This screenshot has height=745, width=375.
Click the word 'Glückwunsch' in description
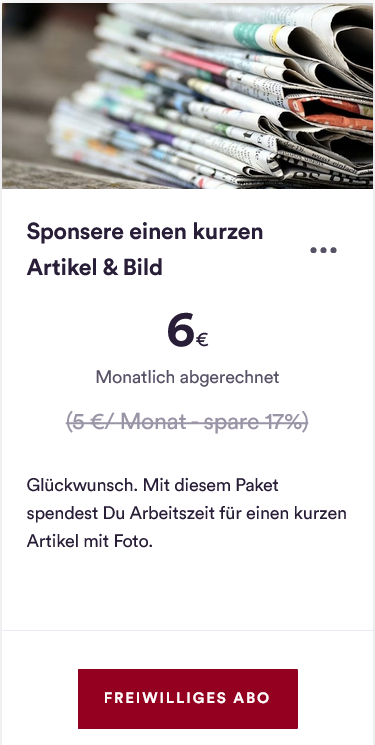click(81, 486)
